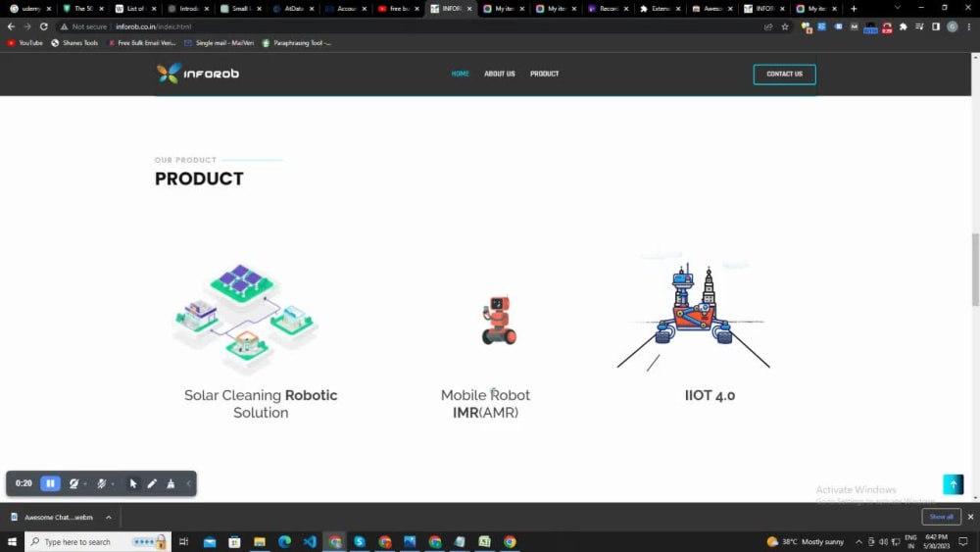Click the address bar URL inforob.co.in

coord(153,26)
